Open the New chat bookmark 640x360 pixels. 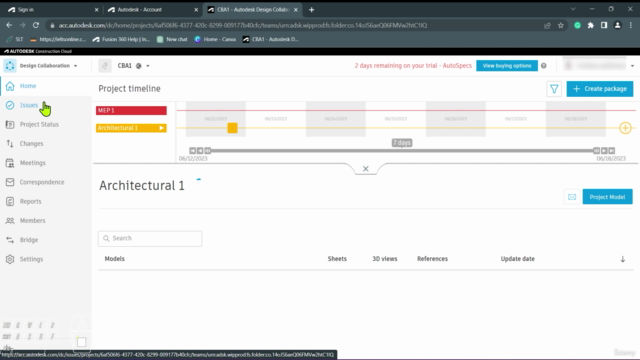(172, 39)
